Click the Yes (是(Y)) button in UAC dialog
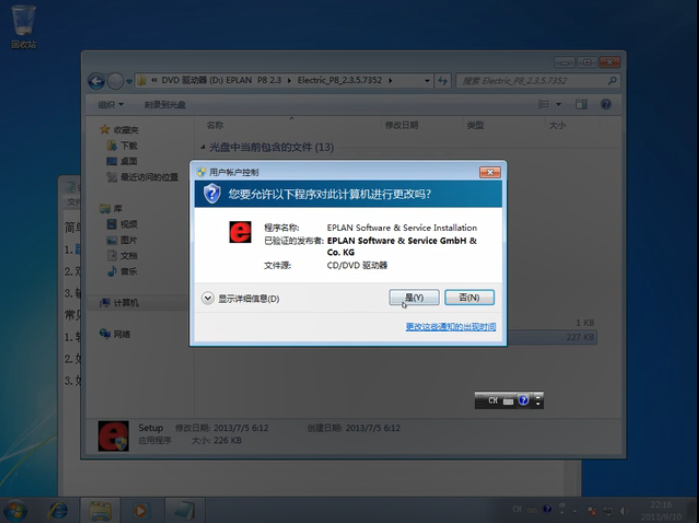 414,297
